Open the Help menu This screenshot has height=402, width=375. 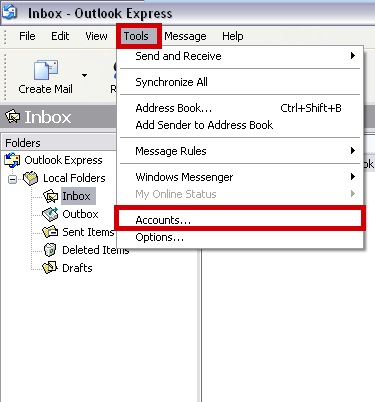(x=233, y=36)
